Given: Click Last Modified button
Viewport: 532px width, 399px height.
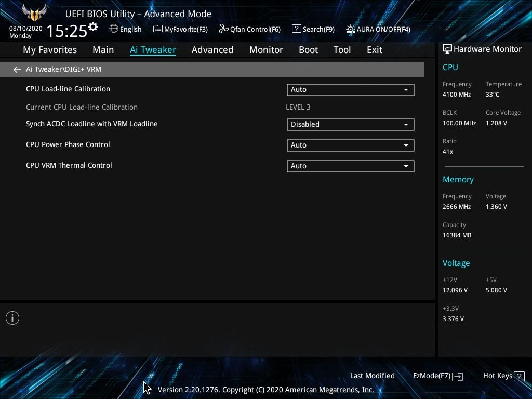Looking at the screenshot, I should [x=372, y=376].
